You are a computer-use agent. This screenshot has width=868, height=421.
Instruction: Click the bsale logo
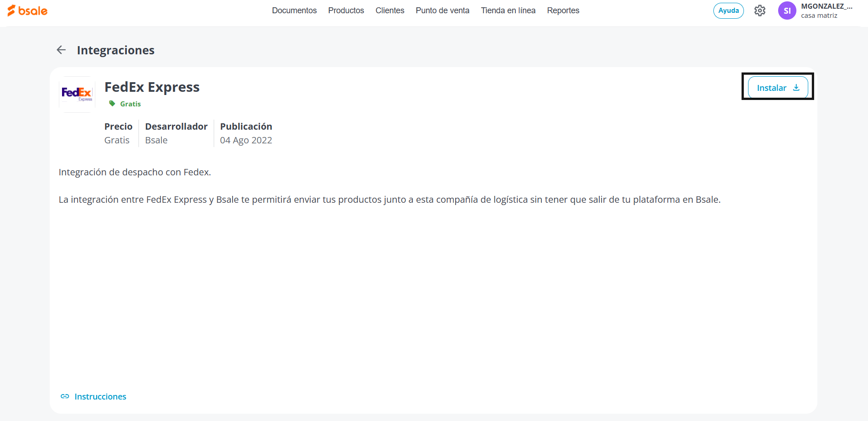tap(27, 11)
